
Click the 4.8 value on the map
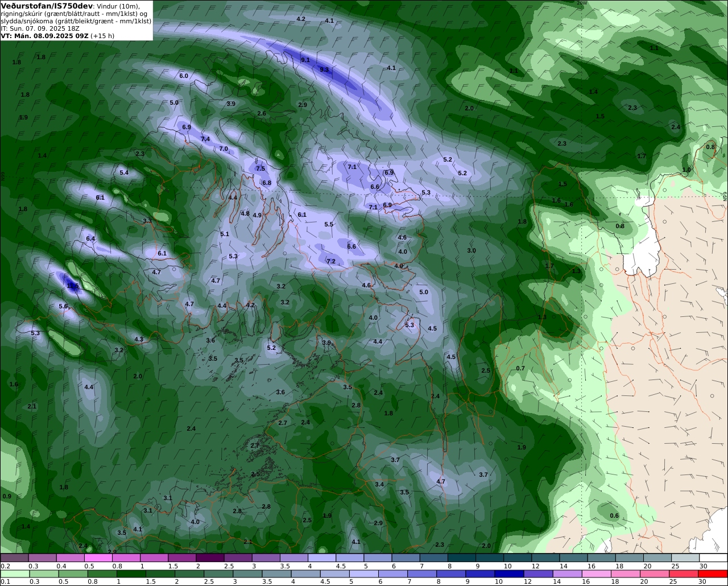245,213
